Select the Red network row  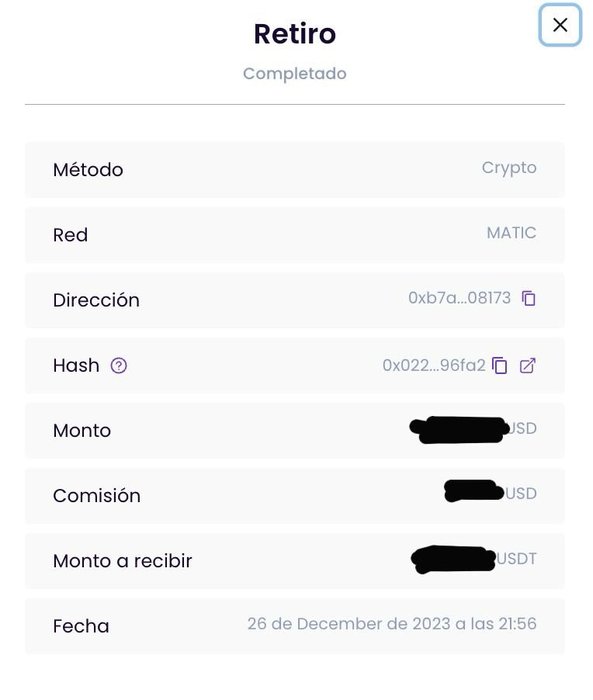click(295, 235)
